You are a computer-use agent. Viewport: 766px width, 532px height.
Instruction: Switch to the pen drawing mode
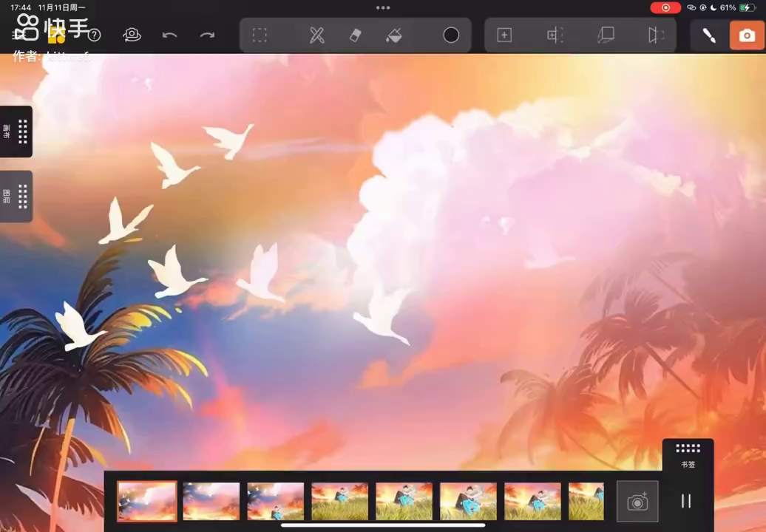[708, 35]
